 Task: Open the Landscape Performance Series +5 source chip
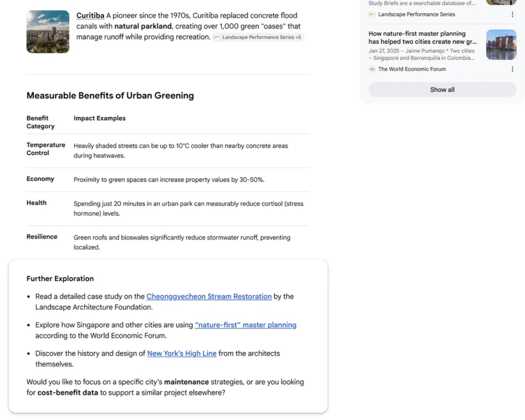[258, 37]
